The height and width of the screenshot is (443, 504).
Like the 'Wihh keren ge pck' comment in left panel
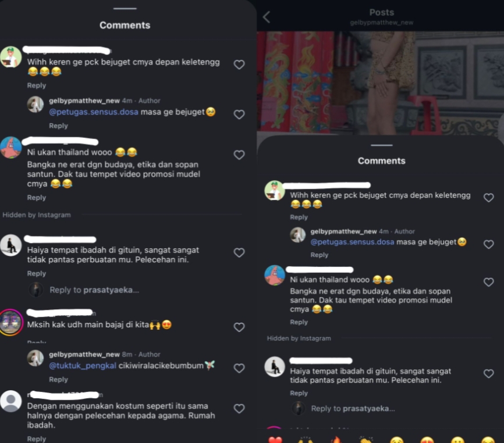click(239, 65)
